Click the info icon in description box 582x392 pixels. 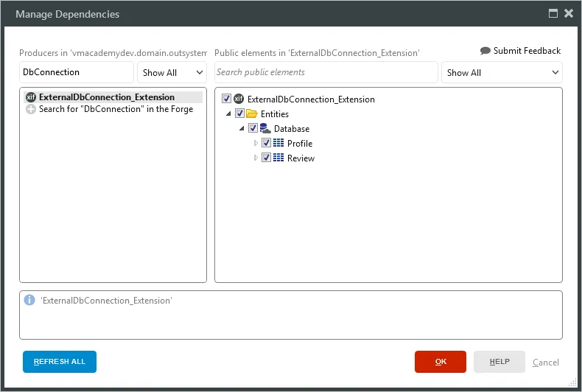[30, 301]
